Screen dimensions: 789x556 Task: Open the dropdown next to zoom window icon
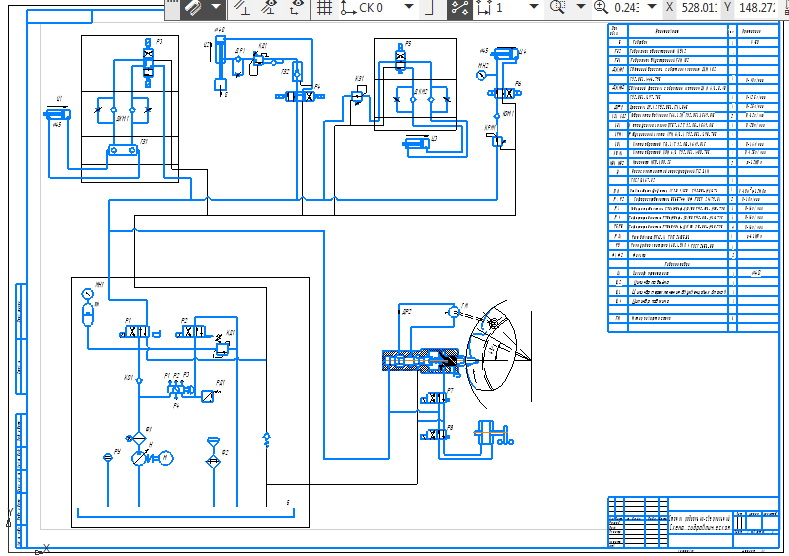[x=581, y=7]
